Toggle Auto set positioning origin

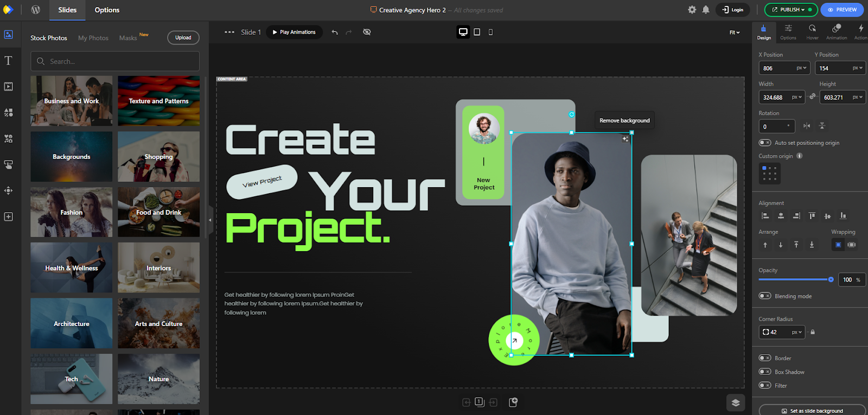765,143
